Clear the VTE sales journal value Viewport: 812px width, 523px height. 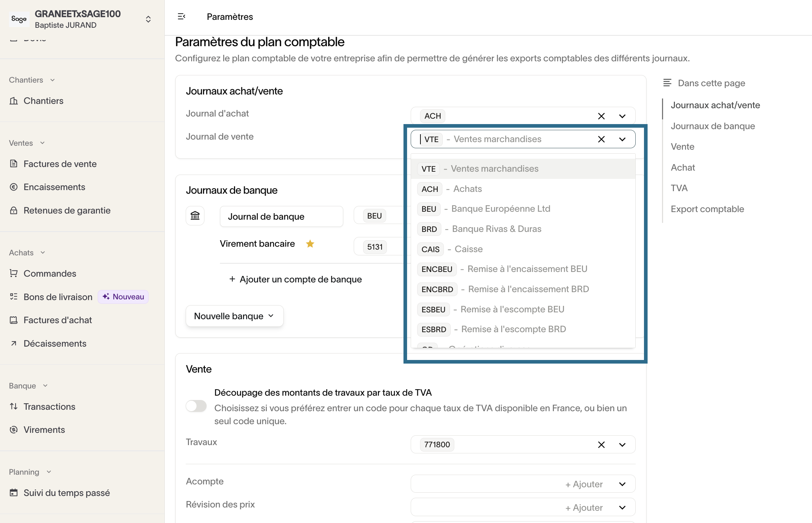(x=601, y=139)
